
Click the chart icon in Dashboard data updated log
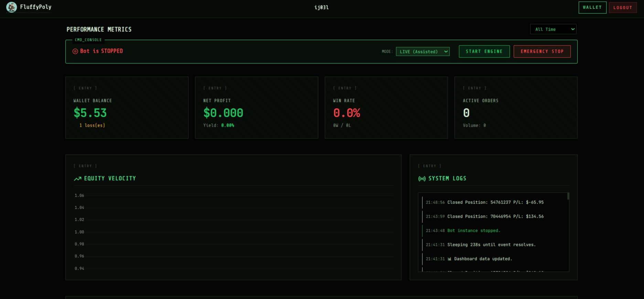click(449, 259)
